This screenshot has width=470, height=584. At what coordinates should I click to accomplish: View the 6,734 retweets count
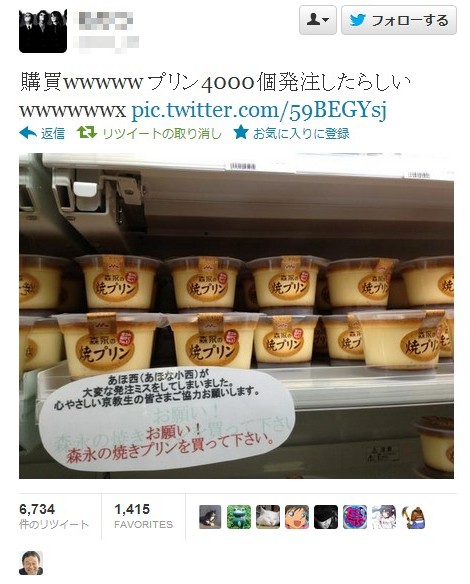tap(37, 509)
